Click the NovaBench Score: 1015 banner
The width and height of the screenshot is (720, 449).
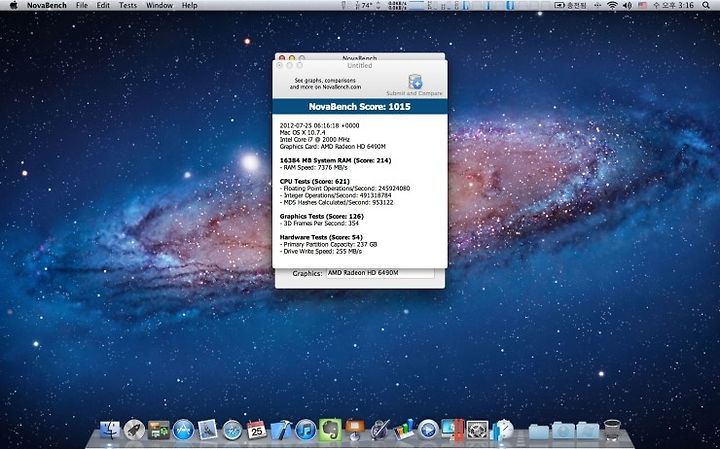[360, 107]
